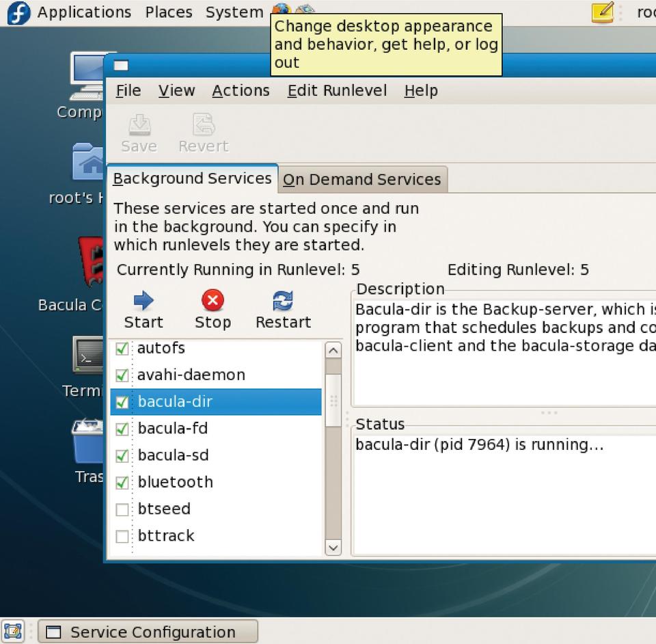Click the service list scroll down arrow
Screen dimensions: 656x644
pyautogui.click(x=333, y=547)
